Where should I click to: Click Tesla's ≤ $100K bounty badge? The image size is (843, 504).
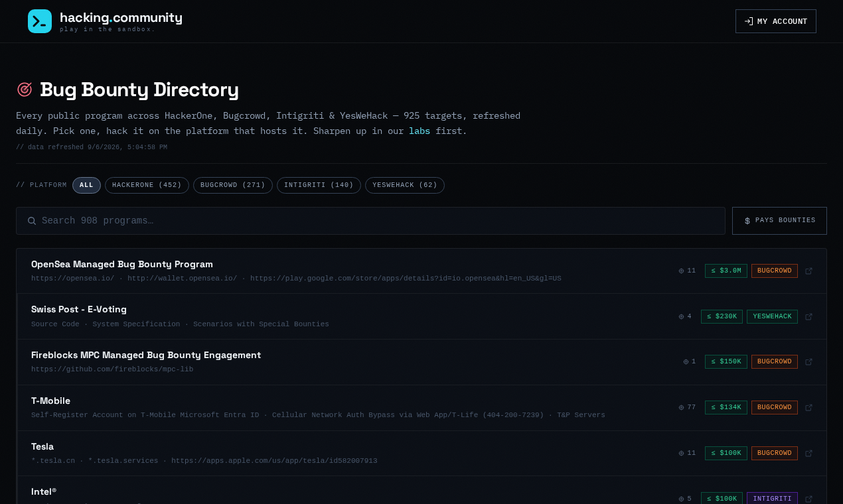(x=726, y=453)
